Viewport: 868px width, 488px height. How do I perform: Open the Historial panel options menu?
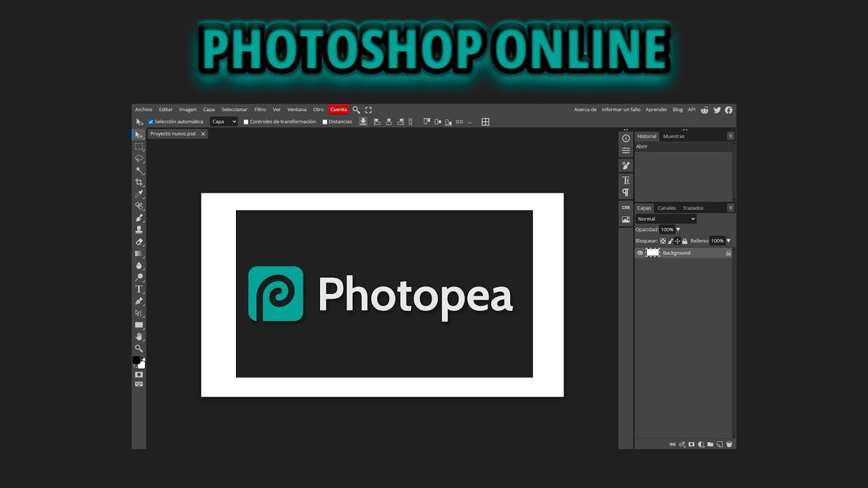click(730, 136)
